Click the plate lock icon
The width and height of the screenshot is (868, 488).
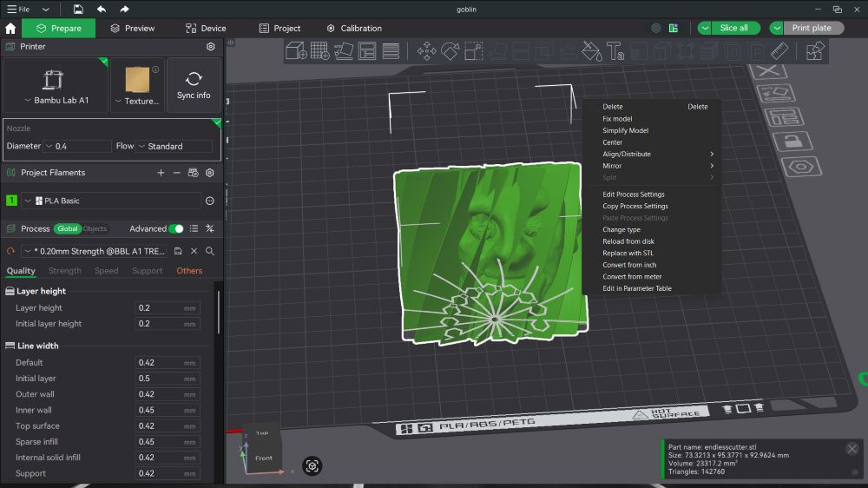coord(791,141)
